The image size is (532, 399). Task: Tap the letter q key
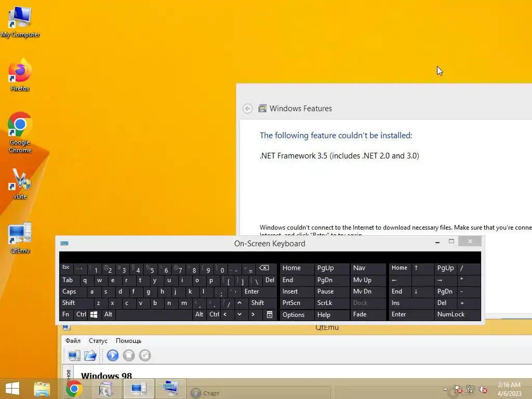[85, 280]
